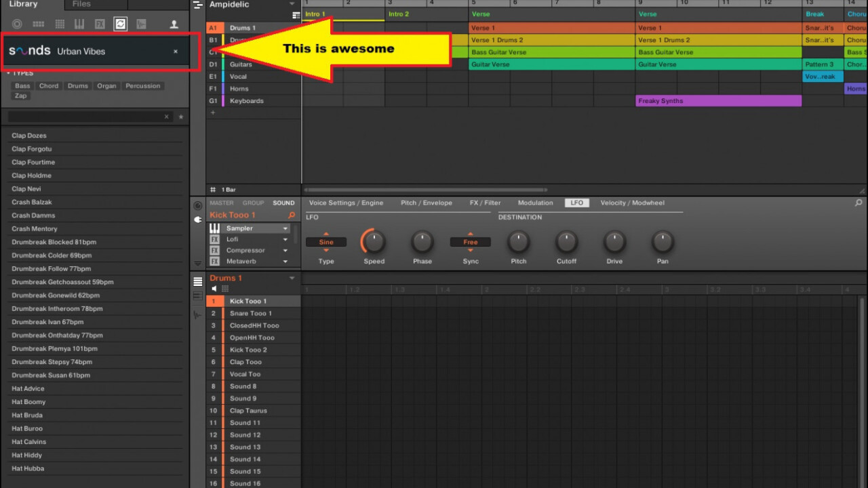868x488 pixels.
Task: Click the Projects circle browser icon
Action: pyautogui.click(x=18, y=24)
